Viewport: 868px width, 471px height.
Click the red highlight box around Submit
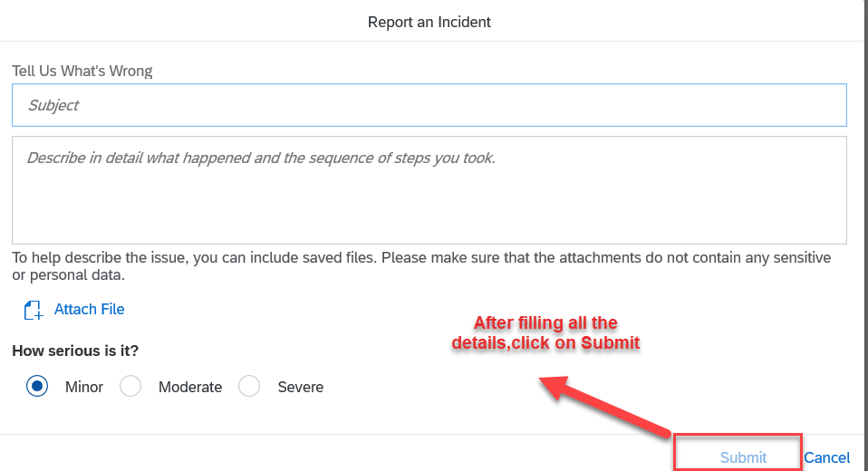[x=738, y=453]
